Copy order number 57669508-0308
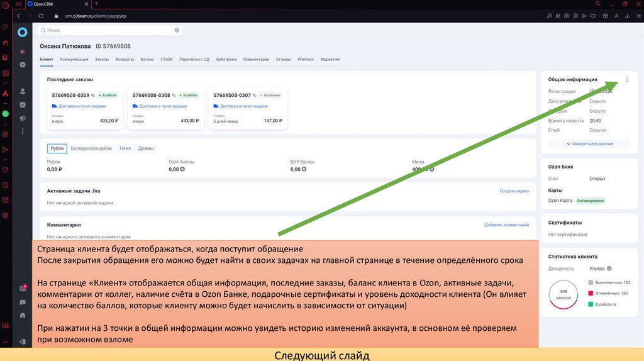The width and height of the screenshot is (644, 361). click(x=174, y=95)
